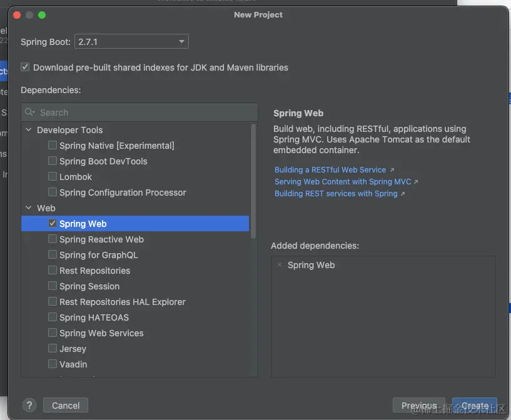Open the Spring Boot version dropdown
Screen dimensions: 511x420
tap(131, 42)
